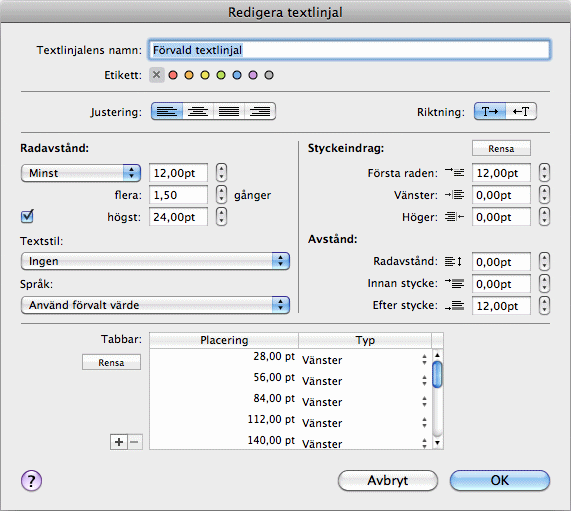Viewport: 571px width, 511px height.
Task: Select the 28,00 pt placement cell
Action: point(224,357)
